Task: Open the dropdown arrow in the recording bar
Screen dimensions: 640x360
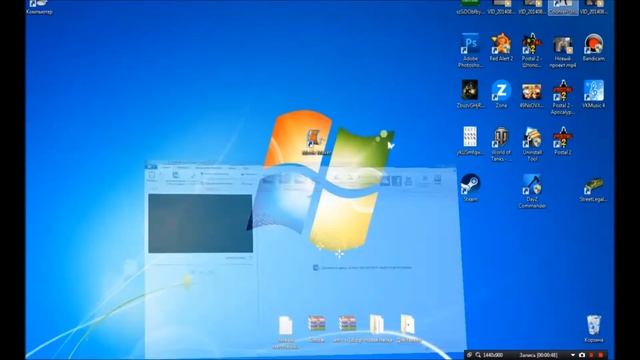Action: click(573, 355)
